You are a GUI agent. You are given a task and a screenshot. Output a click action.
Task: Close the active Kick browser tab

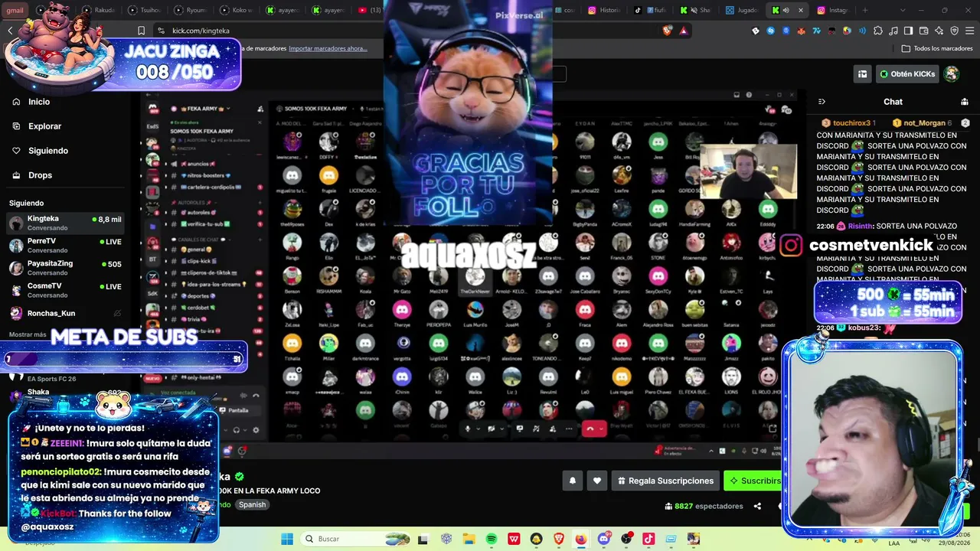(801, 11)
